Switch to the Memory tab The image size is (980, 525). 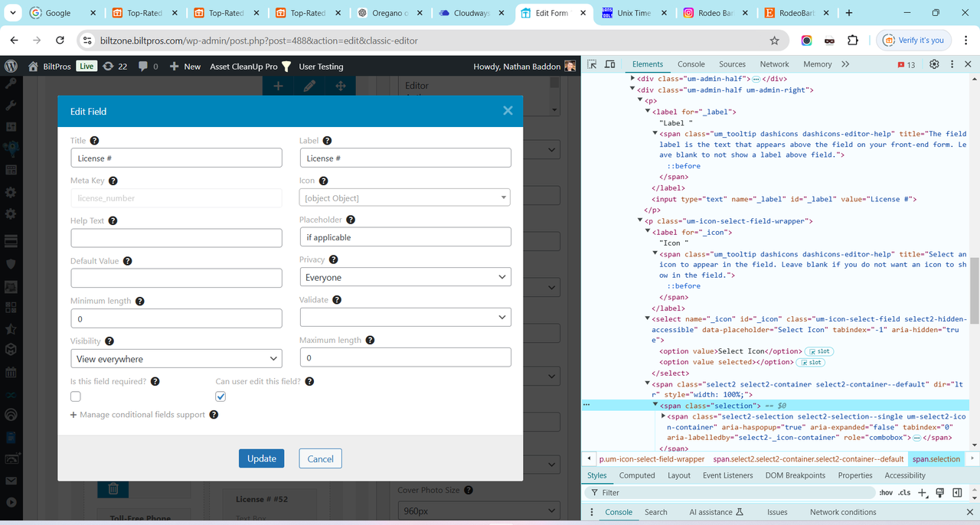coord(818,64)
